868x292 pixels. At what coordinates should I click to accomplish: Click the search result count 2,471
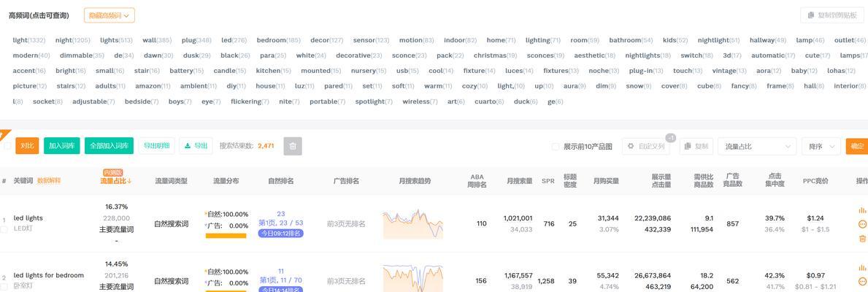pos(266,147)
